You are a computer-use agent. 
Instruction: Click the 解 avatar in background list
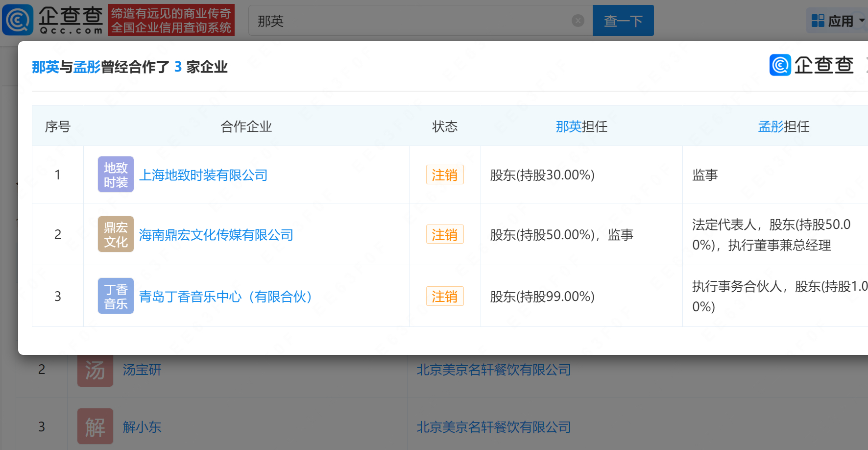point(95,426)
